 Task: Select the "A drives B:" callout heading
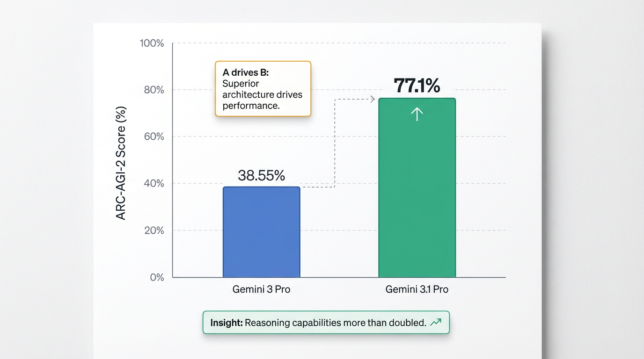[x=246, y=72]
